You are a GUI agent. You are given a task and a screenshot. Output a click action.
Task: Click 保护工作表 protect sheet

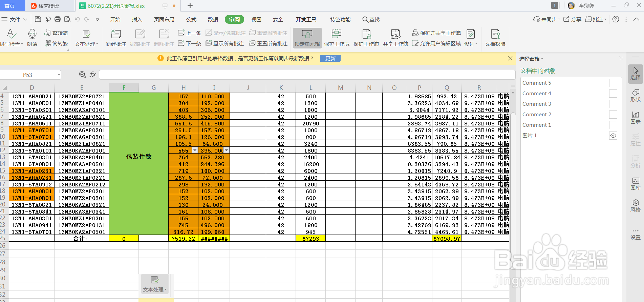click(337, 38)
